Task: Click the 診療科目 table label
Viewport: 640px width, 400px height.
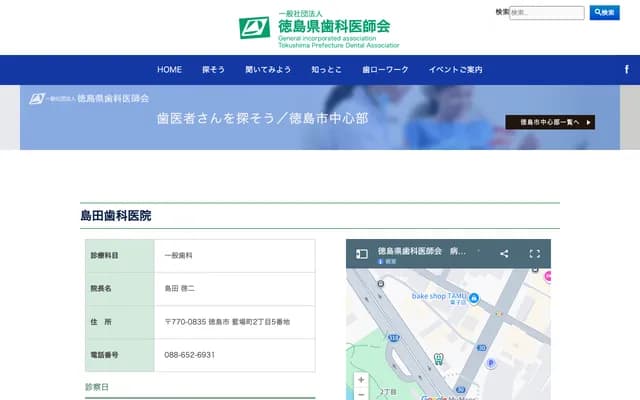Action: (x=104, y=256)
